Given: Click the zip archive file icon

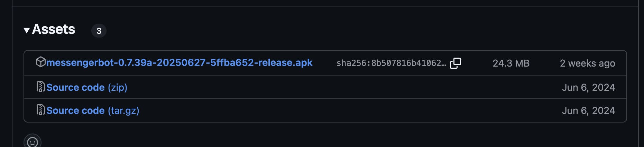Looking at the screenshot, I should (40, 87).
